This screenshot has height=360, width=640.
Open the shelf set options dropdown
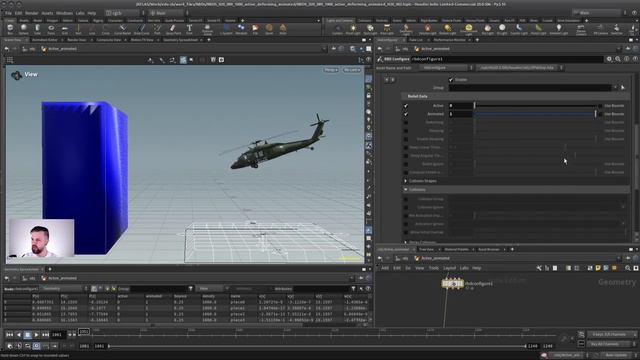point(319,20)
